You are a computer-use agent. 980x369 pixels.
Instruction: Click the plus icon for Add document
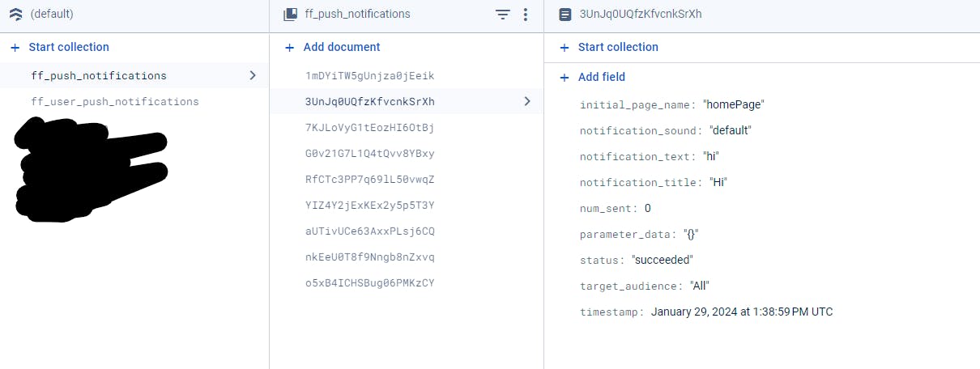pyautogui.click(x=290, y=47)
